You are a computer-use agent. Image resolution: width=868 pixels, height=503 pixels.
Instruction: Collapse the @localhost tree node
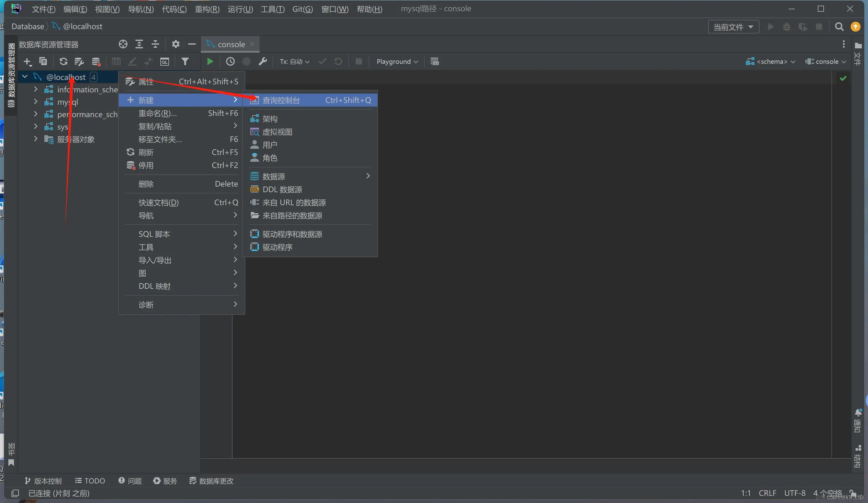tap(25, 77)
